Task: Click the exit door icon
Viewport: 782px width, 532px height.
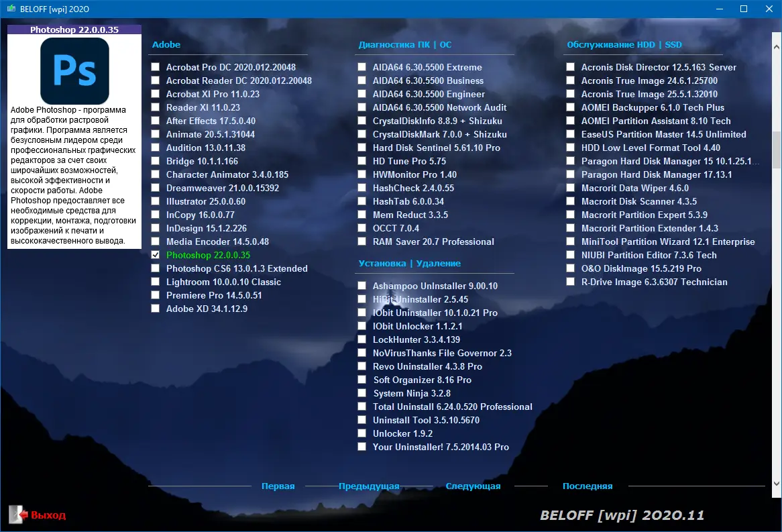Action: pos(18,515)
